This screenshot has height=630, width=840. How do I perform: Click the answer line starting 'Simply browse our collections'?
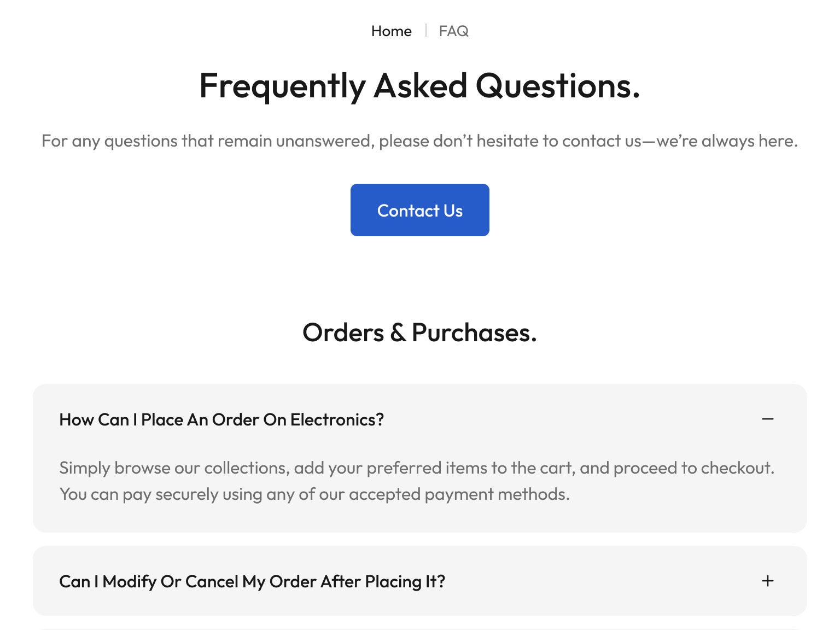(x=416, y=468)
